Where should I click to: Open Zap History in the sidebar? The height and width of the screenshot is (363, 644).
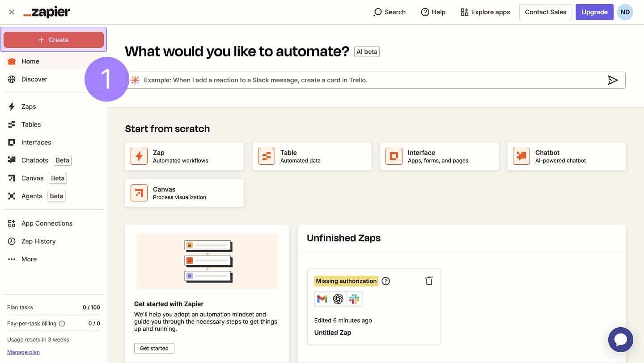(54, 241)
